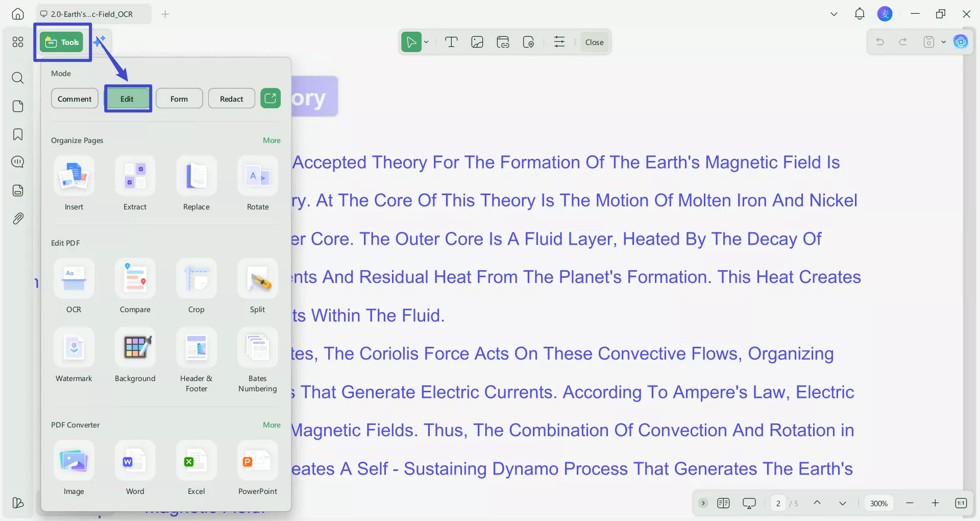Open the Bates Numbering tool
980x521 pixels.
point(257,355)
